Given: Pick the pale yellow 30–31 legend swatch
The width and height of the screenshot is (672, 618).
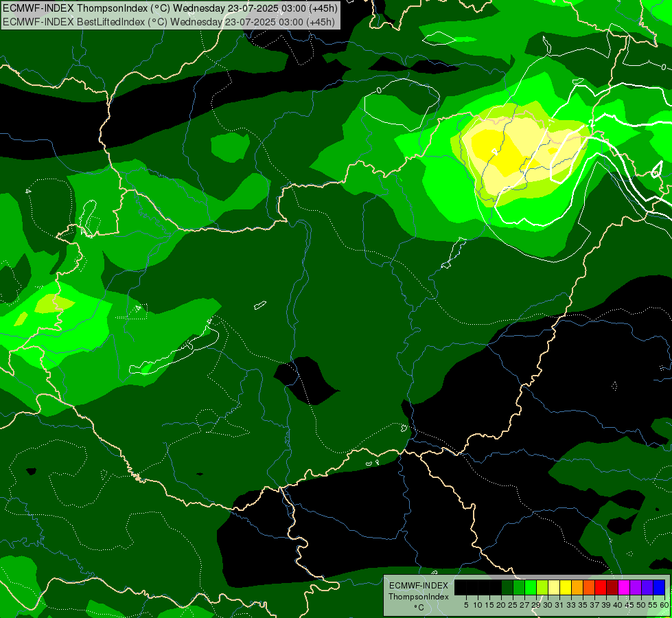Looking at the screenshot, I should (554, 587).
